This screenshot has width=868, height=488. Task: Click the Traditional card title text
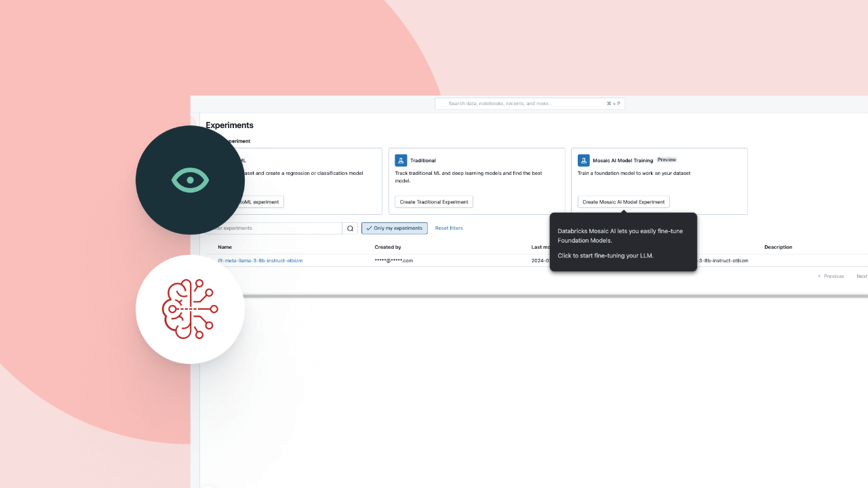pyautogui.click(x=423, y=161)
